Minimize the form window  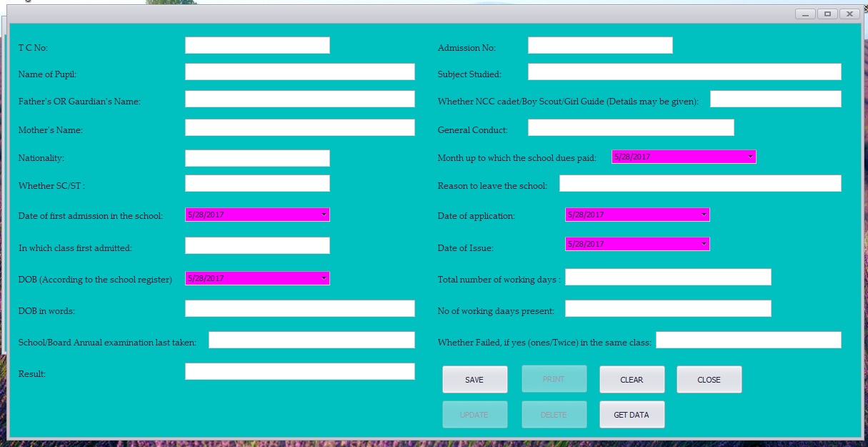click(x=805, y=14)
